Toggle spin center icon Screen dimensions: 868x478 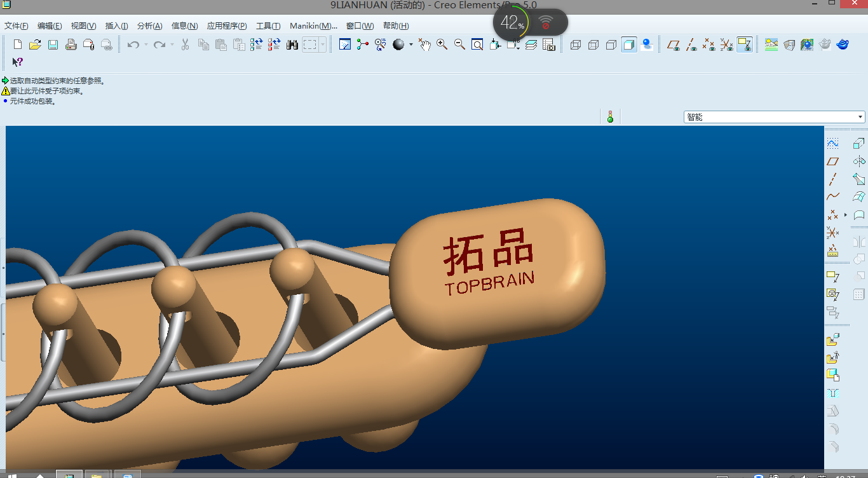pyautogui.click(x=363, y=44)
